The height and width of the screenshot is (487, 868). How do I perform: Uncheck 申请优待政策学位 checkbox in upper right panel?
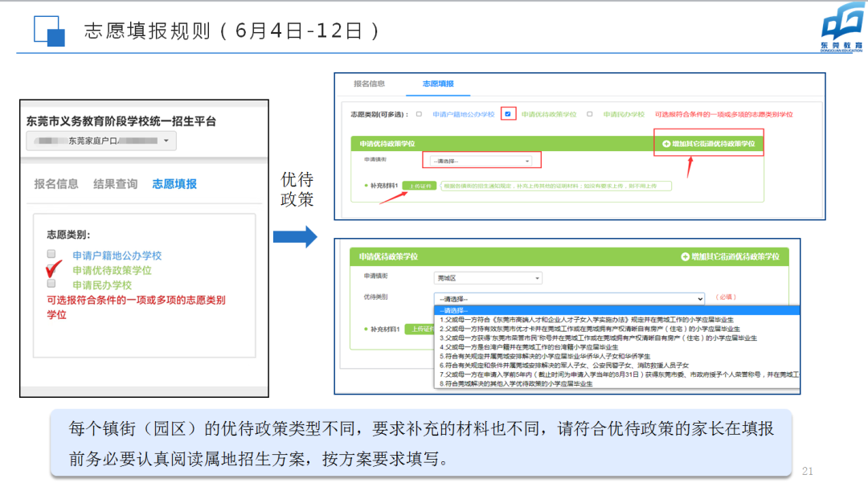click(x=508, y=114)
